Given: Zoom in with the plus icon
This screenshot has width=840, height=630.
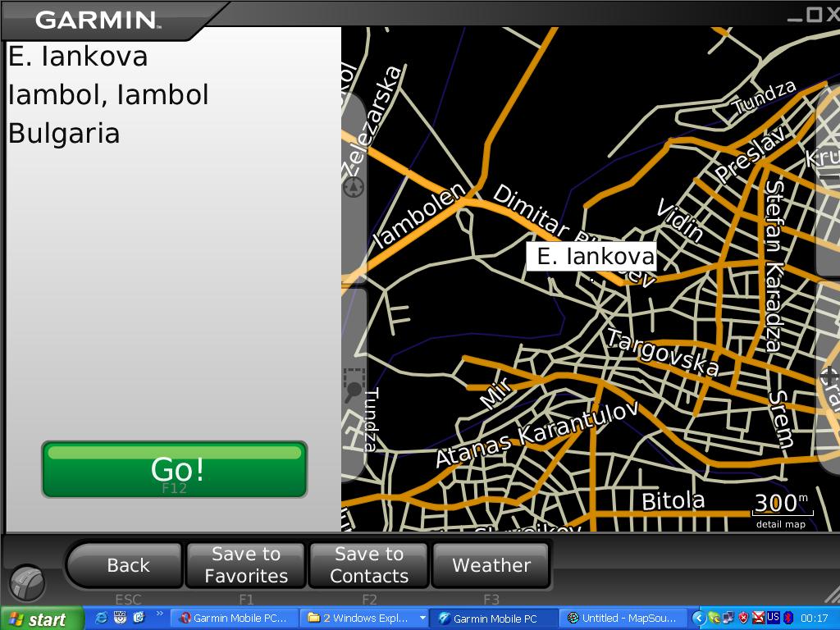Looking at the screenshot, I should click(x=830, y=376).
